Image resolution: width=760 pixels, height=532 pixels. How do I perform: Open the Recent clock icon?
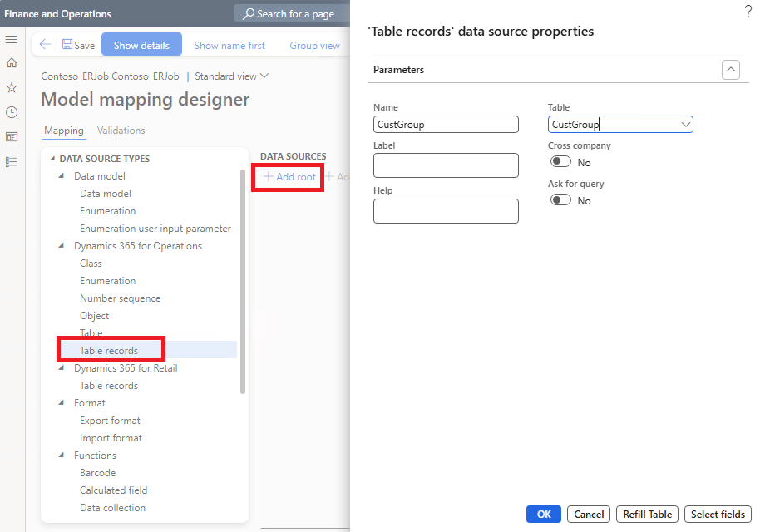pos(12,112)
